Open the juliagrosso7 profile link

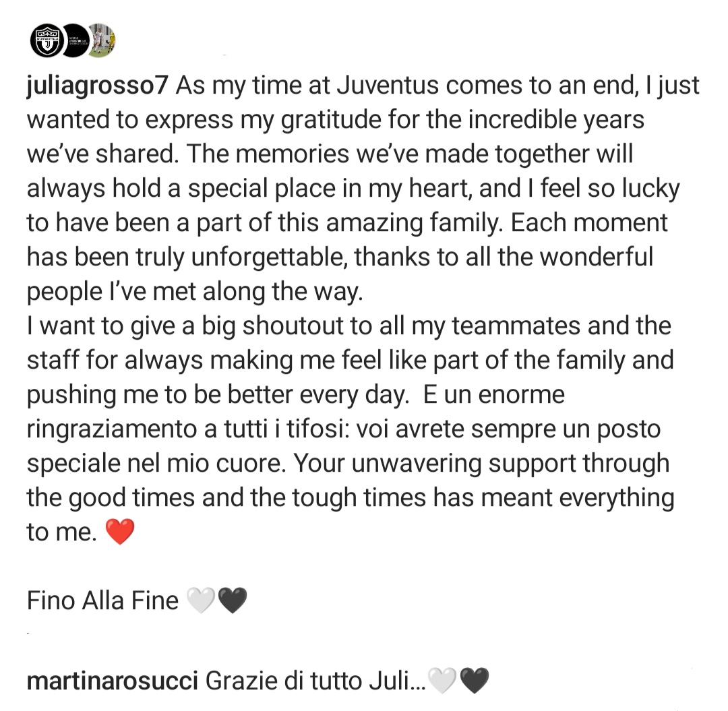[97, 87]
